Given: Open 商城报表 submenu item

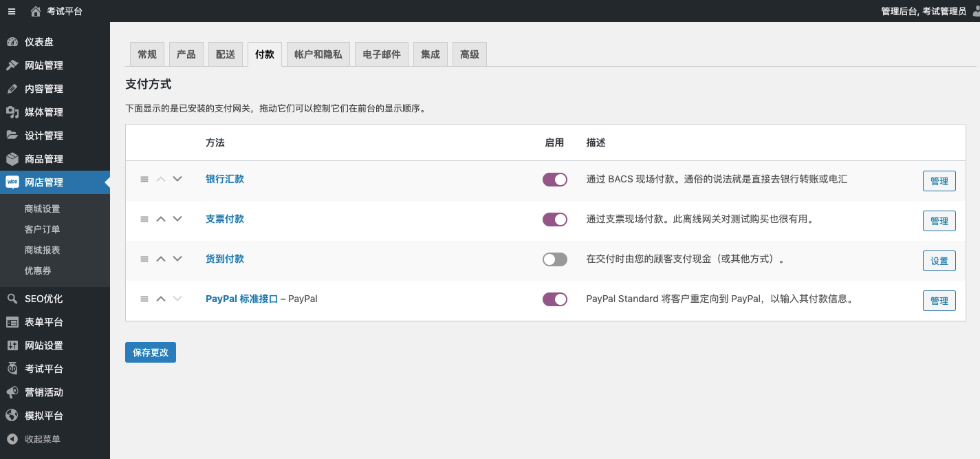Looking at the screenshot, I should (x=42, y=250).
